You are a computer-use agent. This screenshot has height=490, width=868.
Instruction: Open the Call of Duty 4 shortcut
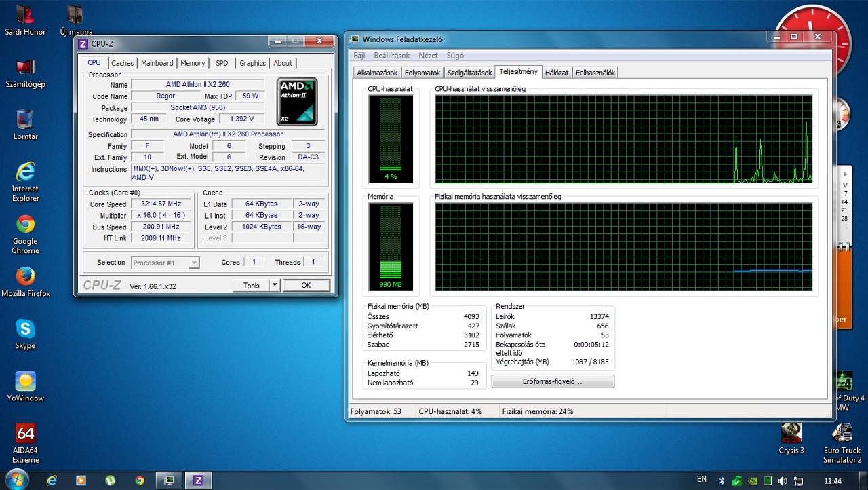845,391
